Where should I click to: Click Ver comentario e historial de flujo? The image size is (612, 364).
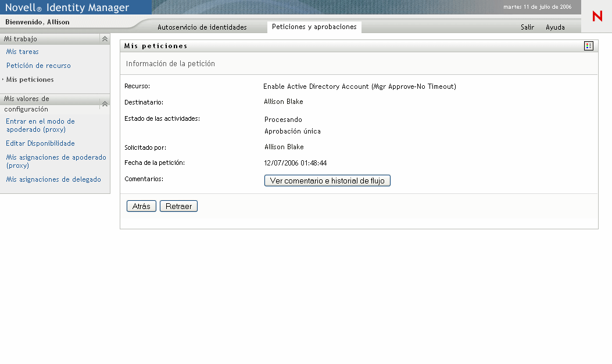(327, 181)
